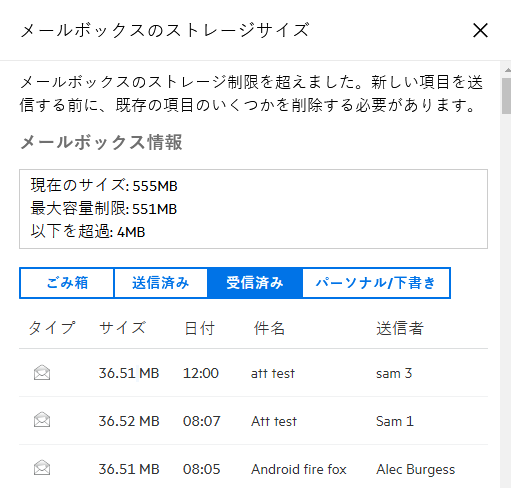The width and height of the screenshot is (511, 488).
Task: Click the vertical scrollbar thumb
Action: tap(507, 96)
